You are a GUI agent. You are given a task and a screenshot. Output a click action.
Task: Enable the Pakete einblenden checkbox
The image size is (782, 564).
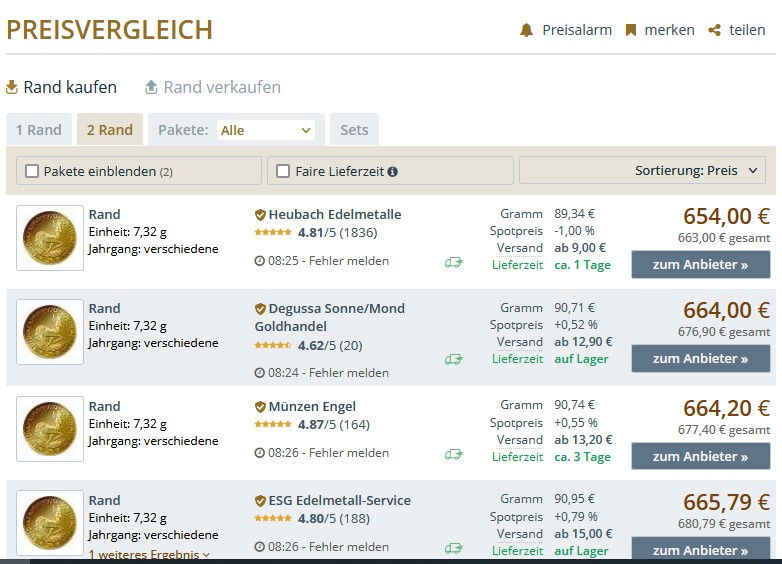(32, 171)
